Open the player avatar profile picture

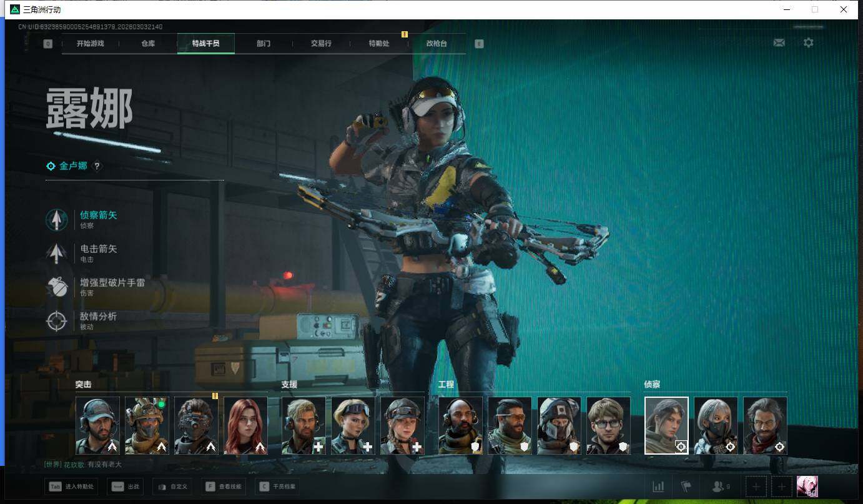[x=807, y=487]
